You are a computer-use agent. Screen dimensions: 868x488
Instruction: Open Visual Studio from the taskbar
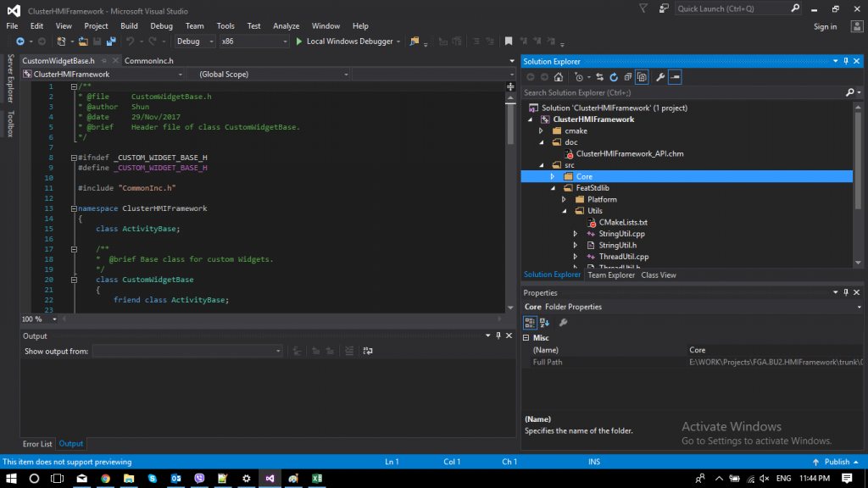(x=269, y=479)
